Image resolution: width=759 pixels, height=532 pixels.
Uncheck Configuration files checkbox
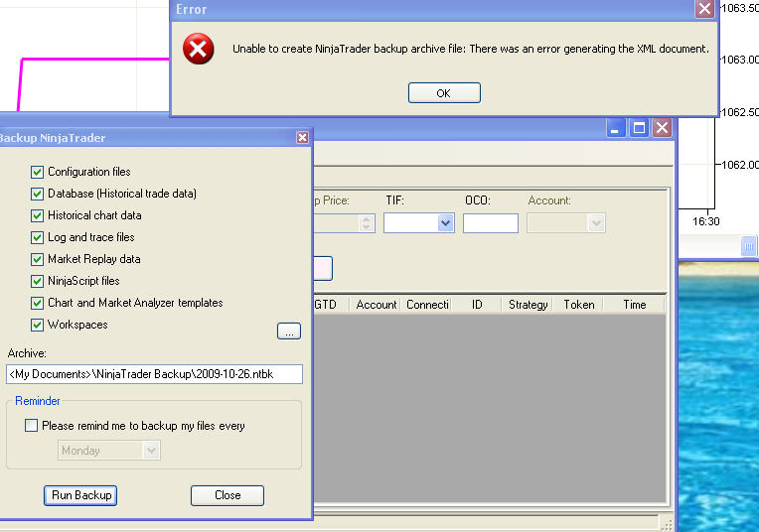(x=37, y=172)
